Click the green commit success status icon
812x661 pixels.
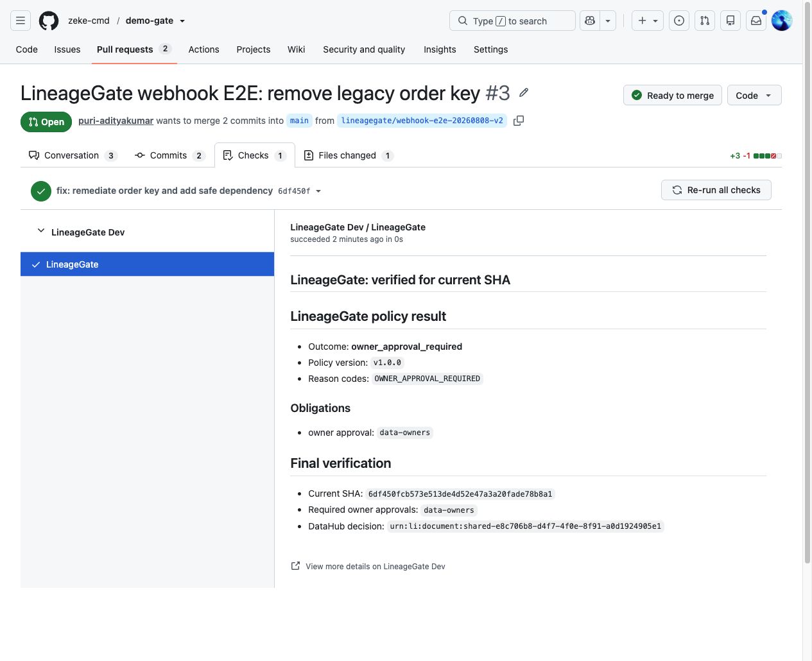click(x=41, y=191)
